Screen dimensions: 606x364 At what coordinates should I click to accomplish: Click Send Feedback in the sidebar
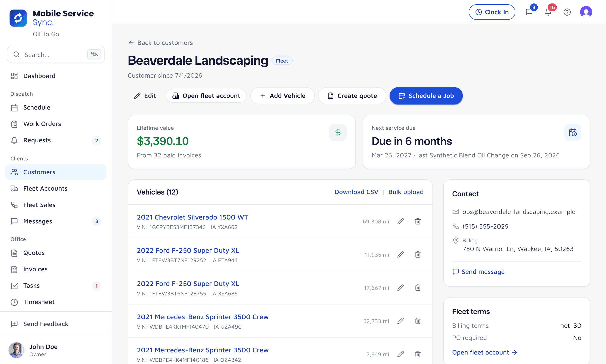click(56, 324)
